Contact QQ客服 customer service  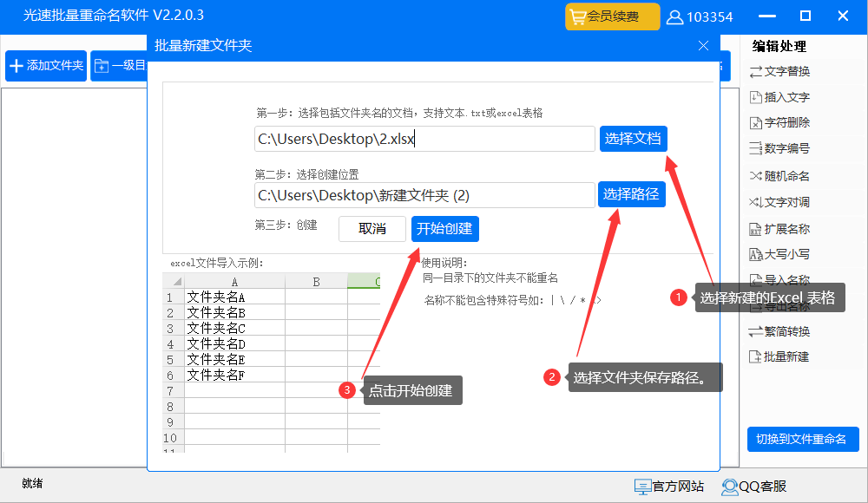pyautogui.click(x=754, y=487)
